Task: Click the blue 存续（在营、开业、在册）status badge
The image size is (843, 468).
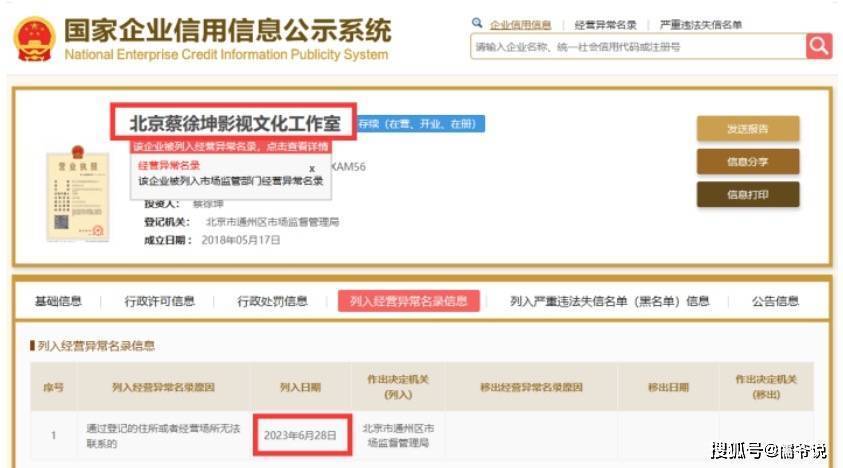Action: pyautogui.click(x=421, y=124)
